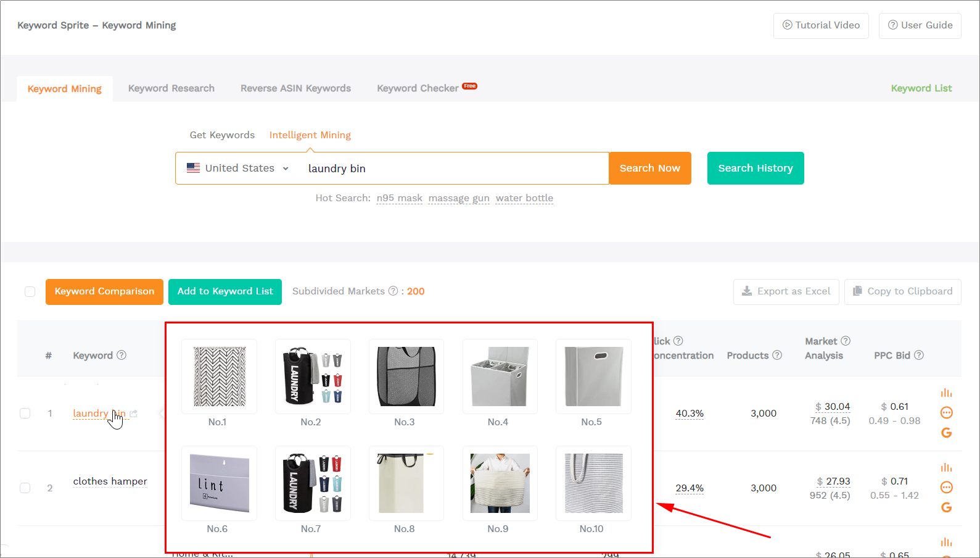Click the help icon next to Keyword column header
This screenshot has width=980, height=558.
121,355
